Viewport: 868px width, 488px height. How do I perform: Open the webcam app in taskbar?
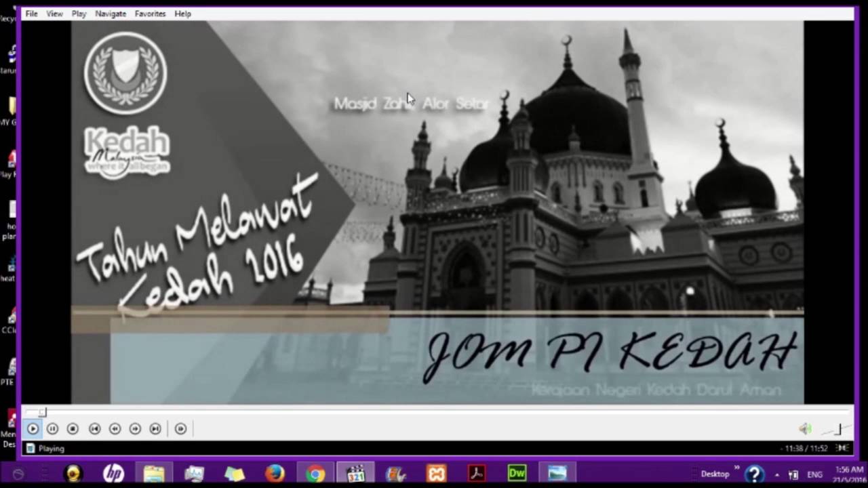[x=73, y=473]
